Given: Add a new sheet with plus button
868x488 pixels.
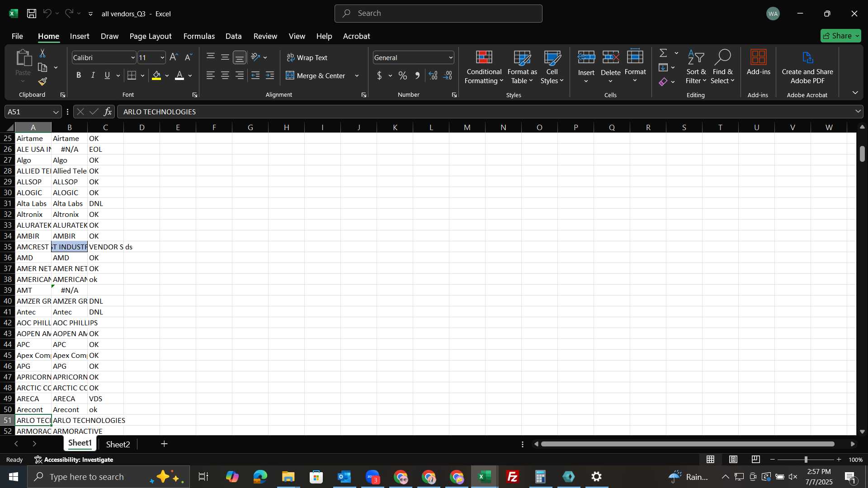Looking at the screenshot, I should (165, 444).
